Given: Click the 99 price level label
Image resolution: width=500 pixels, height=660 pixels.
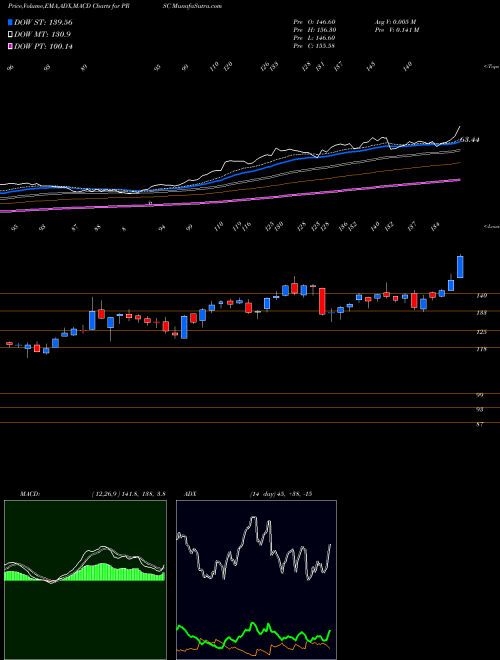Looking at the screenshot, I should (480, 395).
